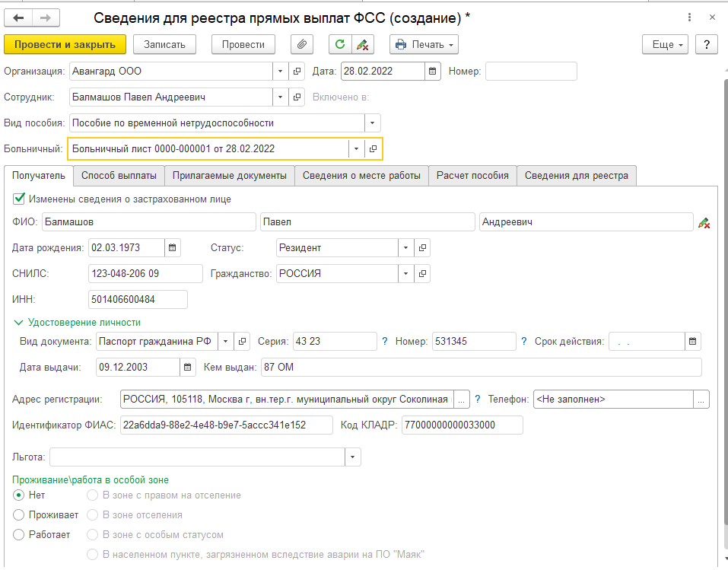Open calendar for Дата рождения field
728x570 pixels.
(x=173, y=247)
